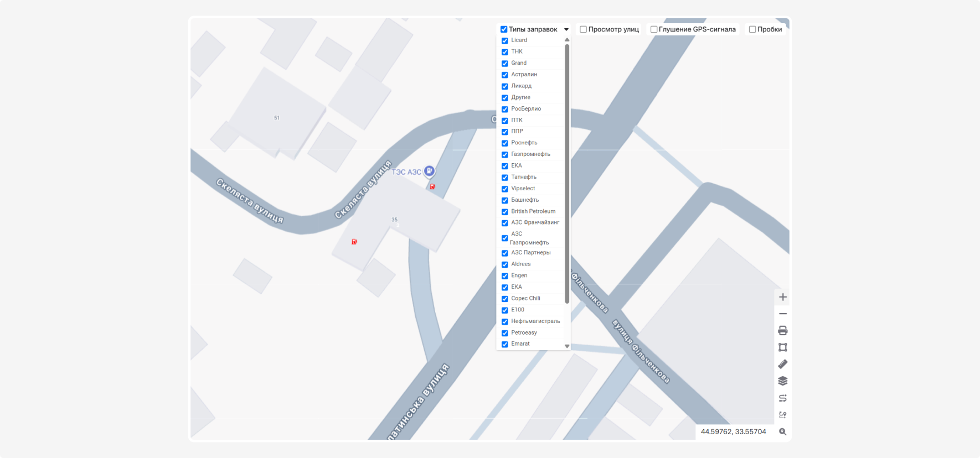Open the map layers icon
The height and width of the screenshot is (458, 980).
782,381
